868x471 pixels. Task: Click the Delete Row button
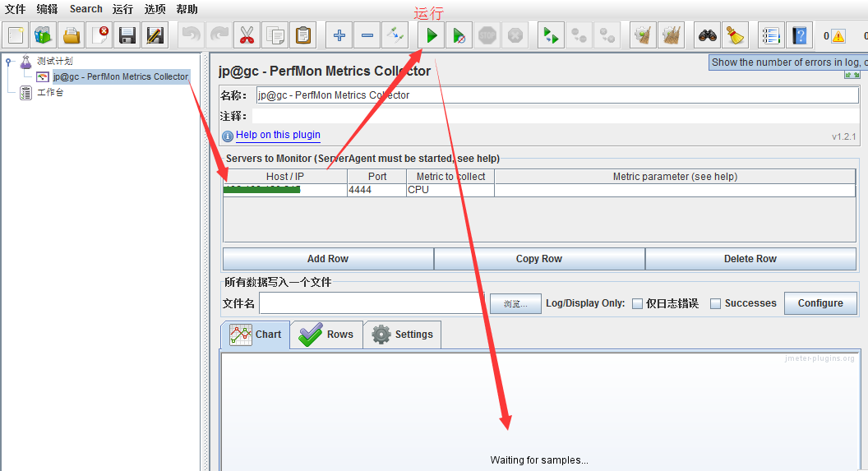[x=750, y=258]
